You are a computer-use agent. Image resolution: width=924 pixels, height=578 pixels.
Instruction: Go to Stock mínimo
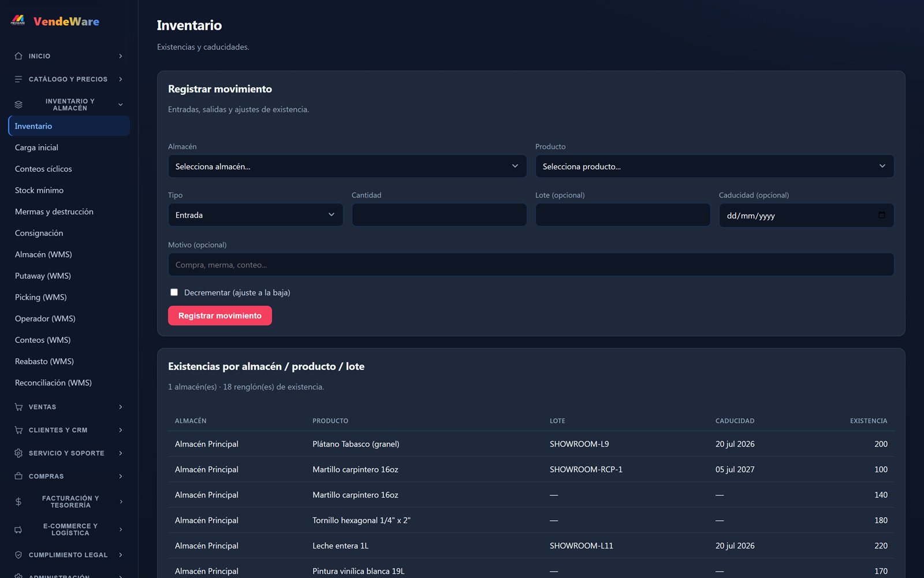(x=69, y=190)
